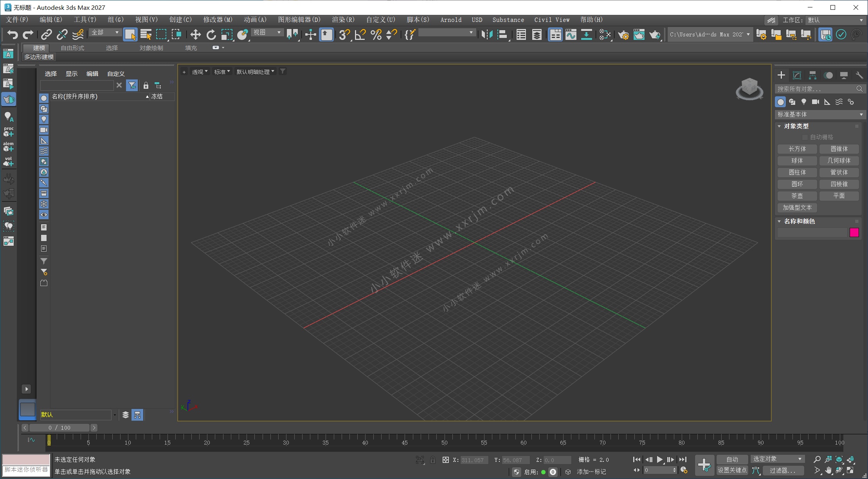868x479 pixels.
Task: Open the Render Setup dialog
Action: 623,34
